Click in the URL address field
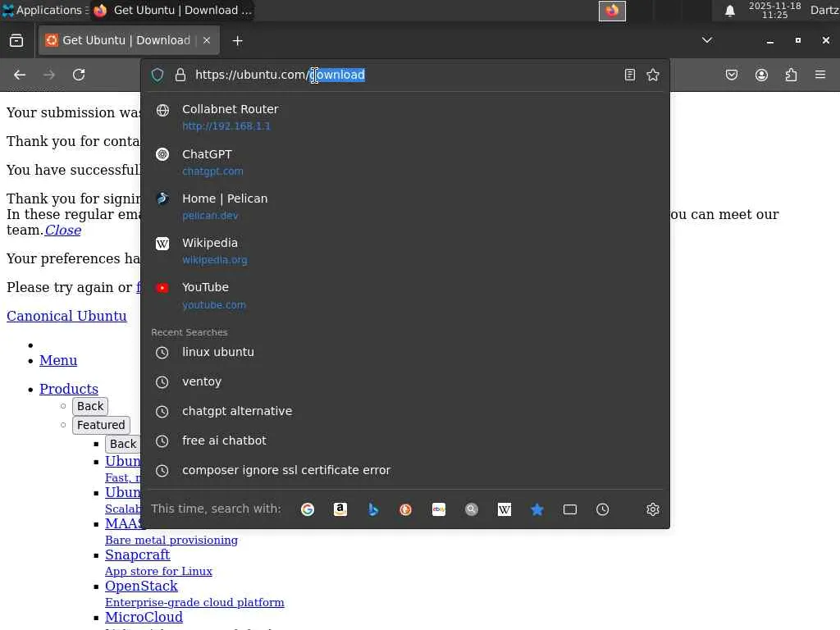 pyautogui.click(x=404, y=75)
